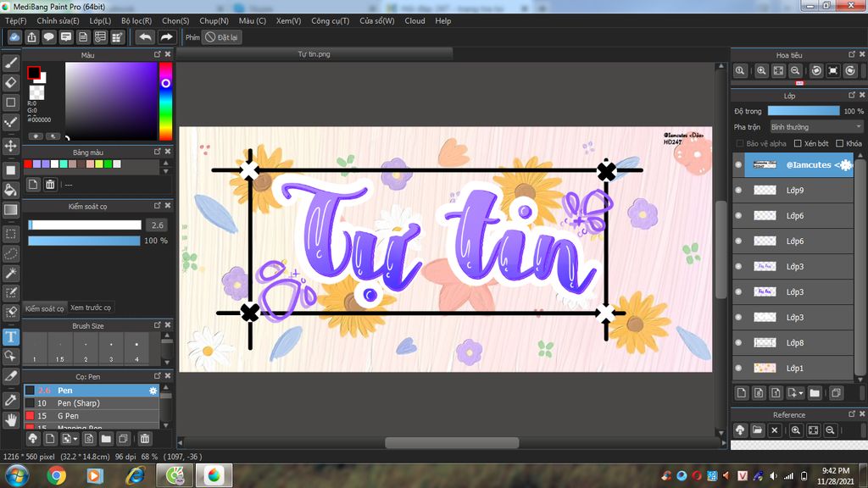Screen dimensions: 868x488
Task: Select brush size preset 4
Action: point(136,348)
